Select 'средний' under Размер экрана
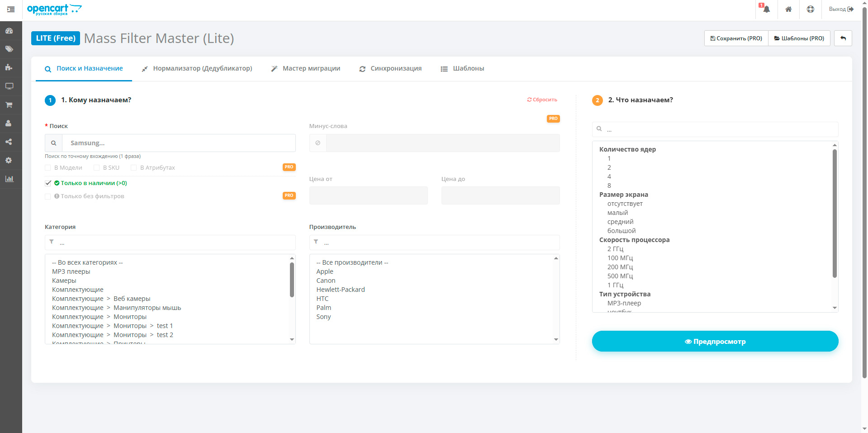 (620, 222)
